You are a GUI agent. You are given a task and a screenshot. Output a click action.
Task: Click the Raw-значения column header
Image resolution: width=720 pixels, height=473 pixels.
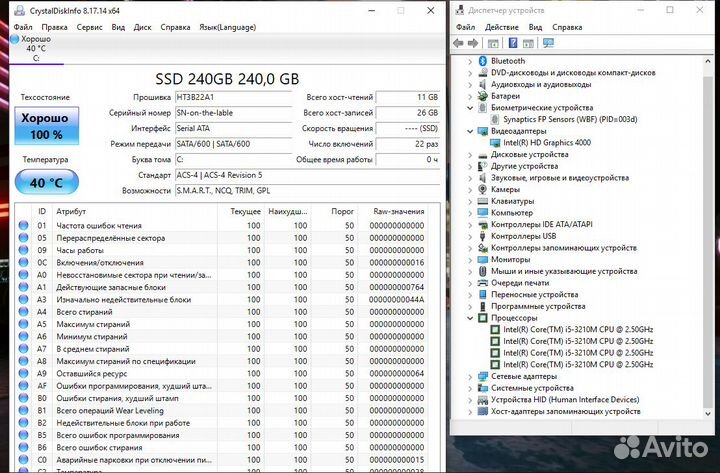(x=399, y=212)
